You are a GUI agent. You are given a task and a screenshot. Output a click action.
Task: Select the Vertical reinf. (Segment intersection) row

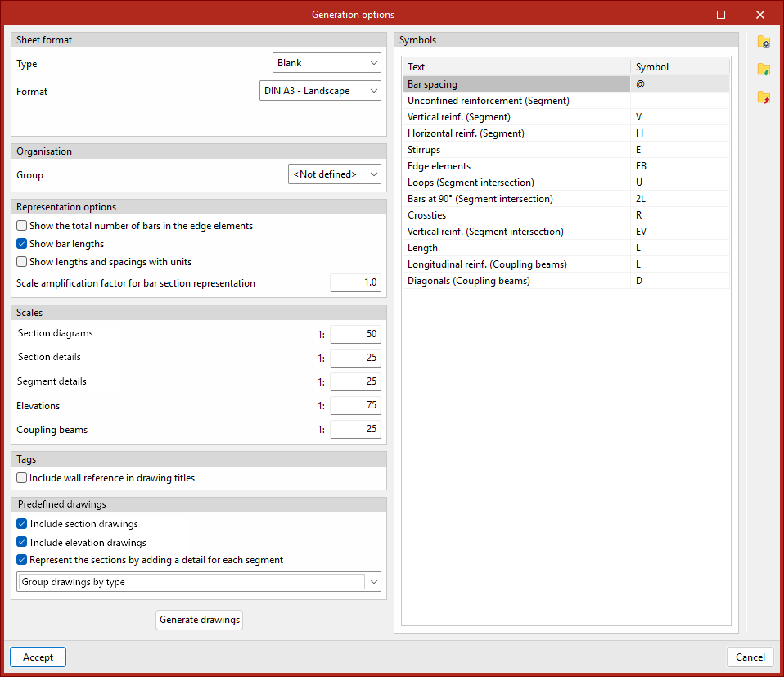point(566,232)
